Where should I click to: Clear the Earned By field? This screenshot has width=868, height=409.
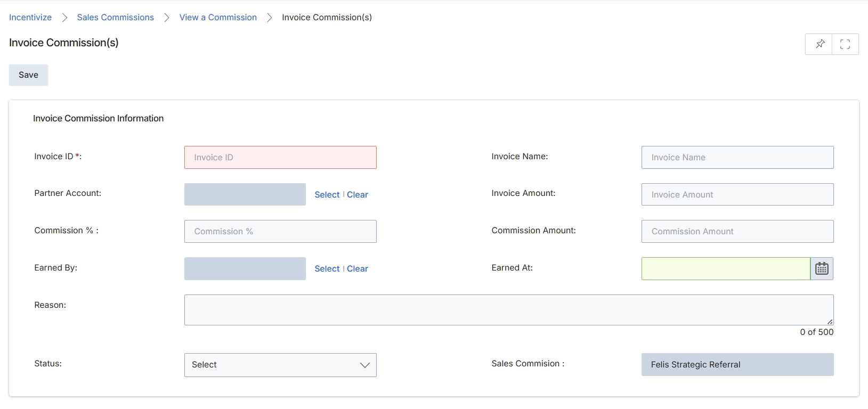pos(358,269)
